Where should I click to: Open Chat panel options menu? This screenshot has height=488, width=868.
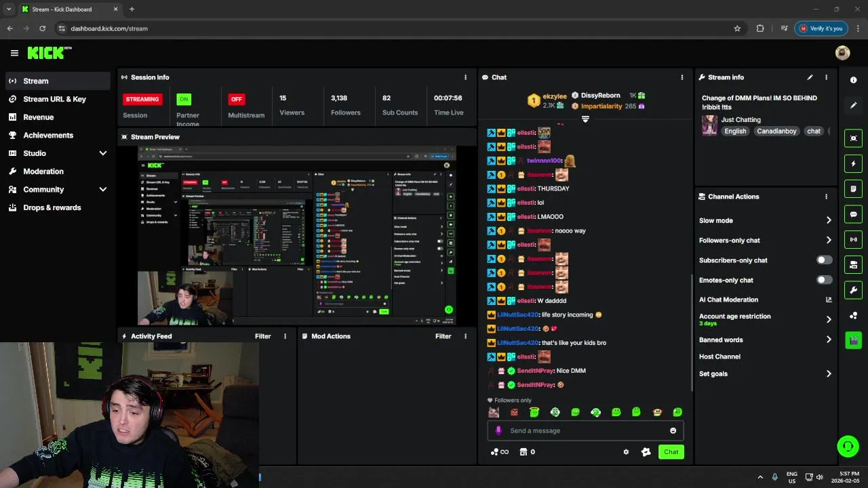click(x=682, y=77)
